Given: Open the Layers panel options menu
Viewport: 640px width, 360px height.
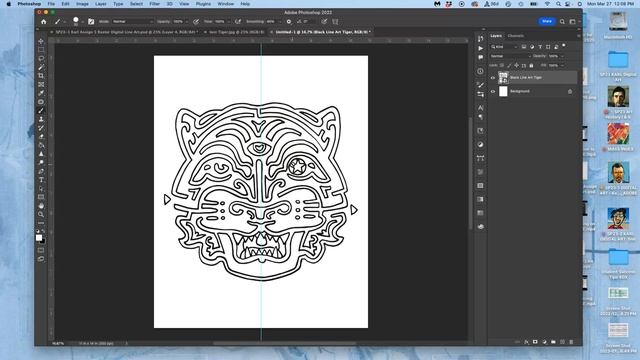Looking at the screenshot, I should click(x=578, y=36).
